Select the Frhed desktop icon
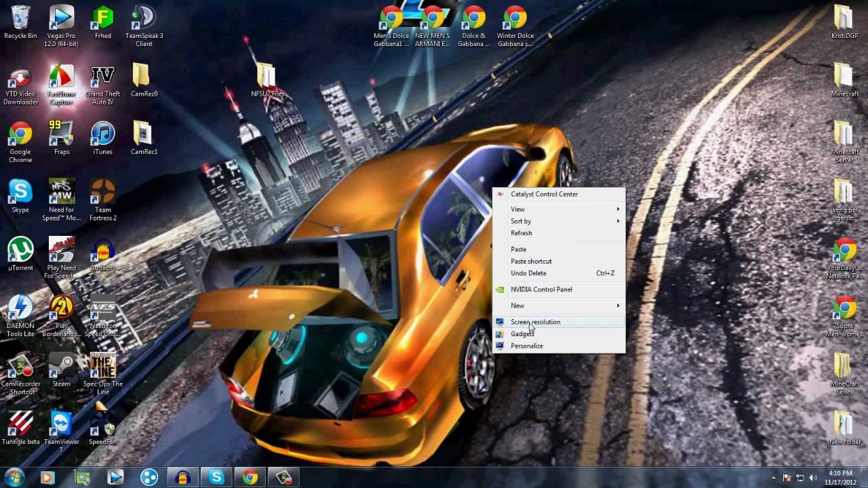The height and width of the screenshot is (488, 868). (x=103, y=22)
